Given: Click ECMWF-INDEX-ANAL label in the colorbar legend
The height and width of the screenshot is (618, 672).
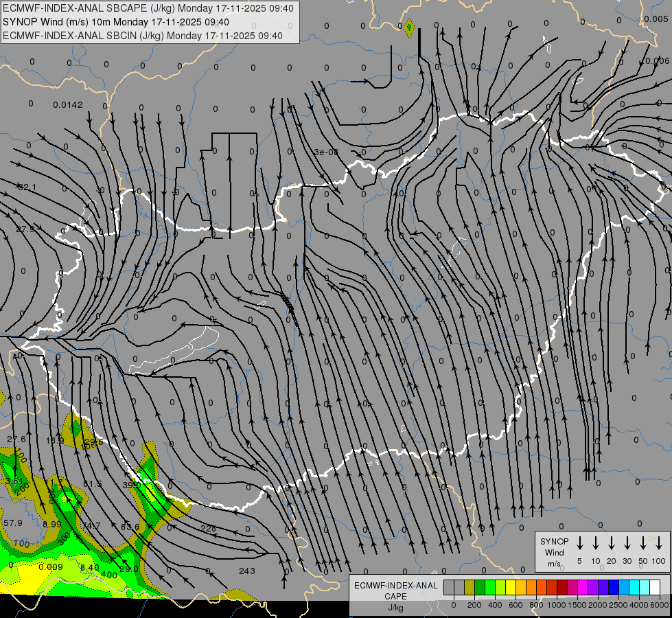Looking at the screenshot, I should click(x=395, y=585).
